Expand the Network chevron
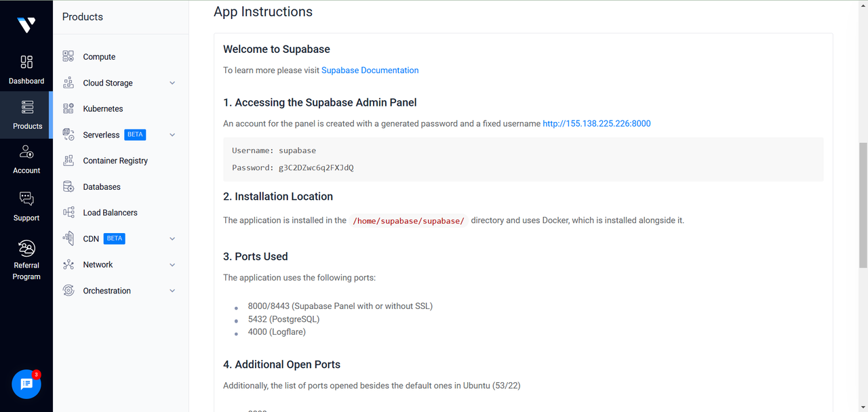 point(172,265)
